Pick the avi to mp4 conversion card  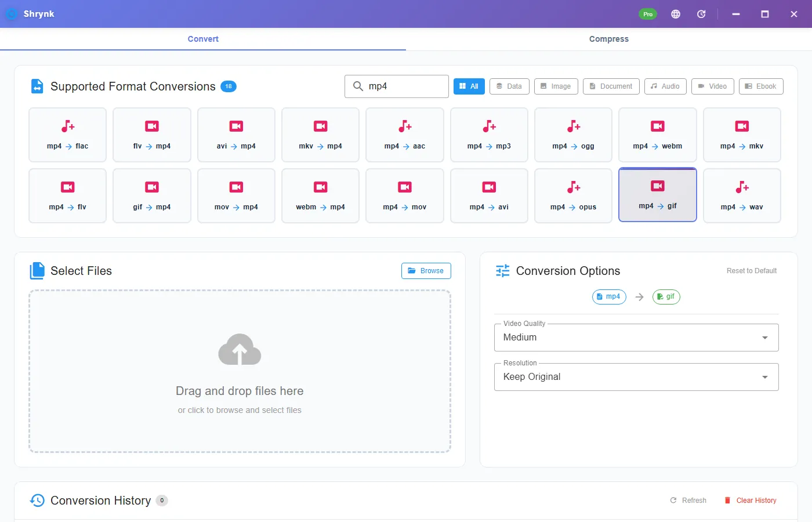coord(236,135)
